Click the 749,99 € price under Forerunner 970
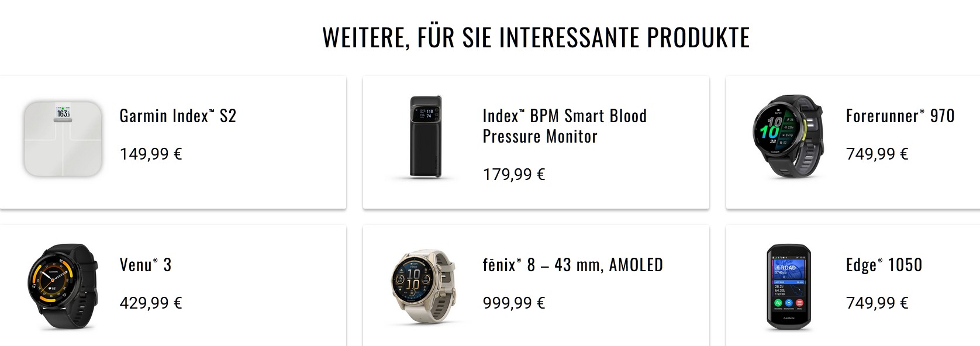Screen dimensions: 980x346 (877, 154)
